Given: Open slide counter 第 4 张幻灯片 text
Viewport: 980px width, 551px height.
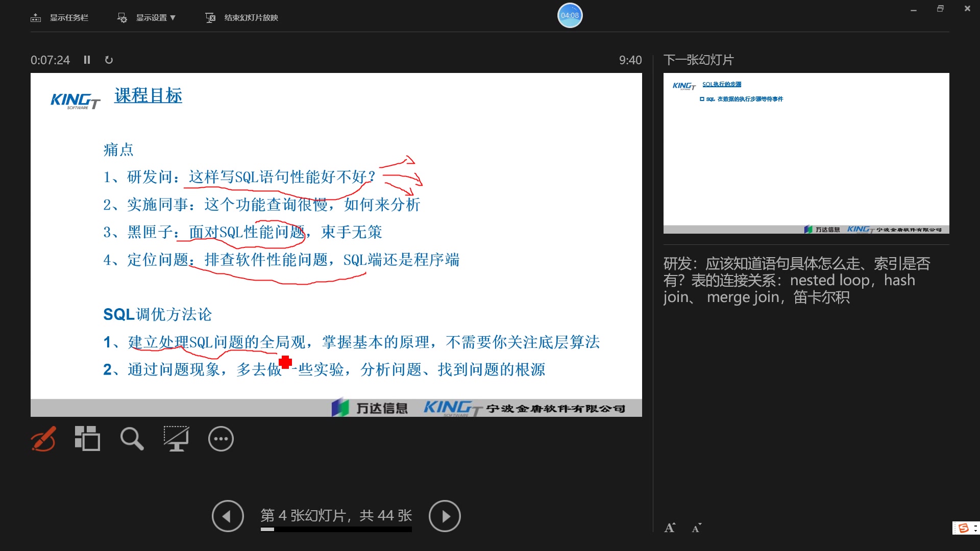Looking at the screenshot, I should 336,515.
